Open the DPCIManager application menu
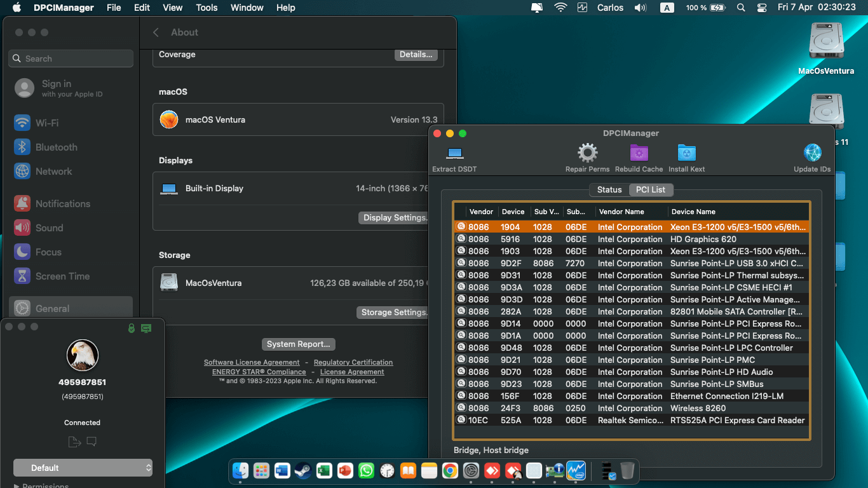Image resolution: width=868 pixels, height=488 pixels. pos(64,8)
